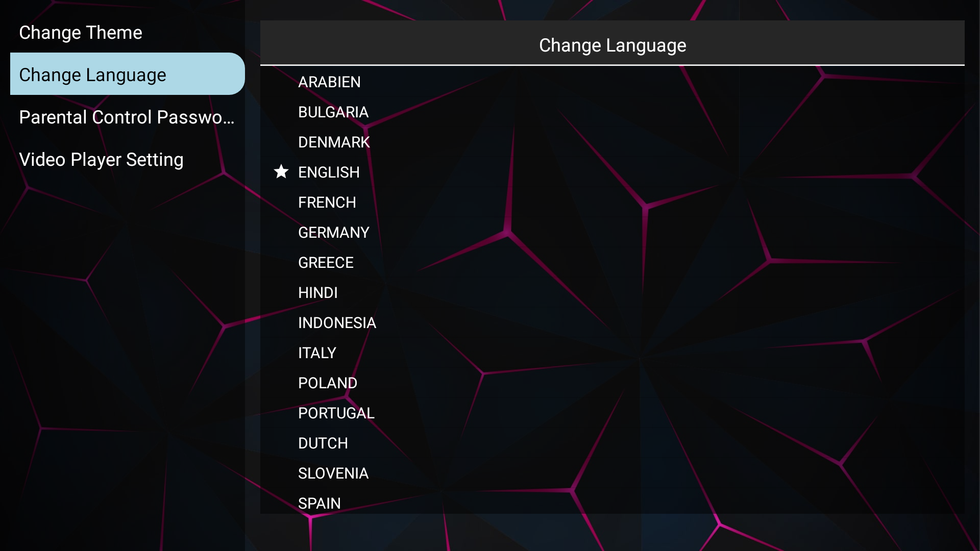Pick the DENMARK language option

334,142
